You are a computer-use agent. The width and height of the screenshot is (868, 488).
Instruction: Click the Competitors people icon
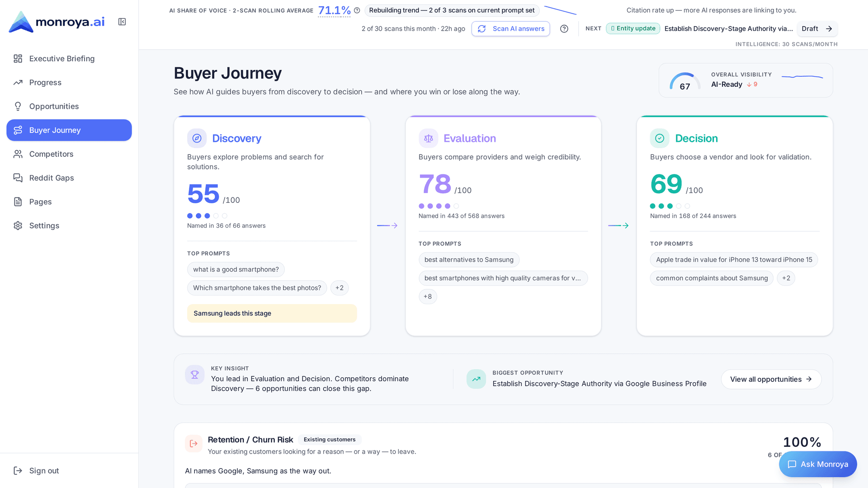click(18, 154)
